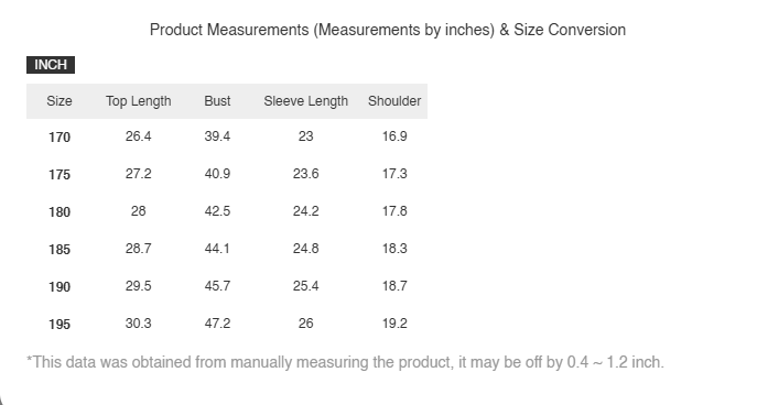Click the 29.5 top length value
This screenshot has width=768, height=405.
click(x=138, y=286)
